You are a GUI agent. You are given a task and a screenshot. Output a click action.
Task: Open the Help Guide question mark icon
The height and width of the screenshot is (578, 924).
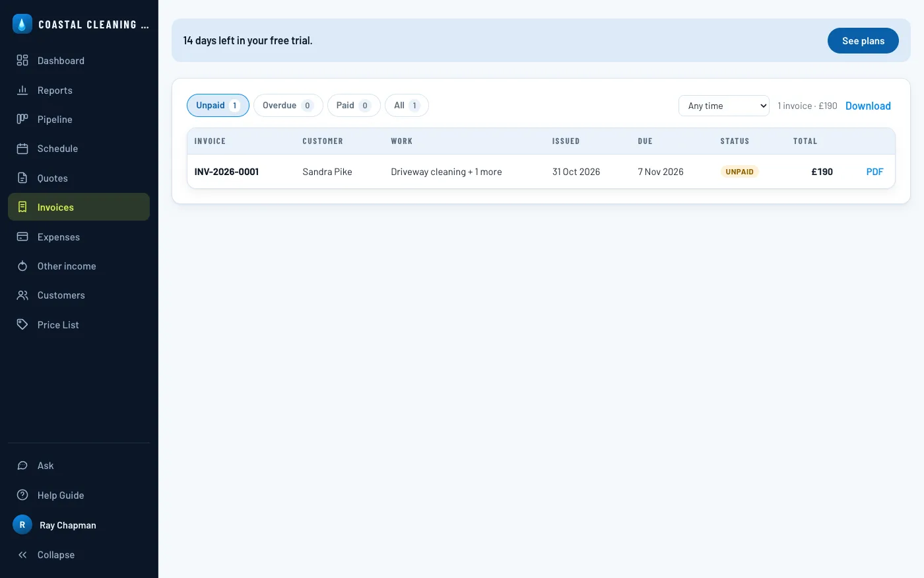(x=22, y=495)
